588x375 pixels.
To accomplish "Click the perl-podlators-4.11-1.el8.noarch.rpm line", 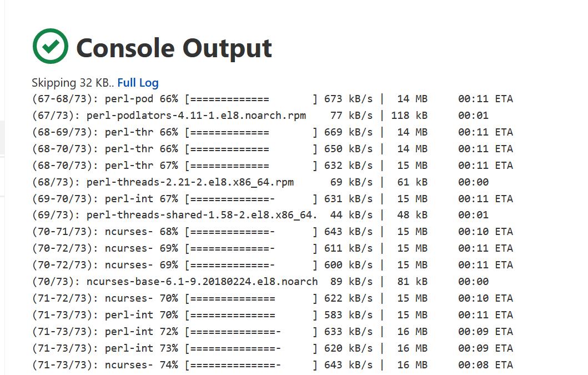I will [x=260, y=115].
